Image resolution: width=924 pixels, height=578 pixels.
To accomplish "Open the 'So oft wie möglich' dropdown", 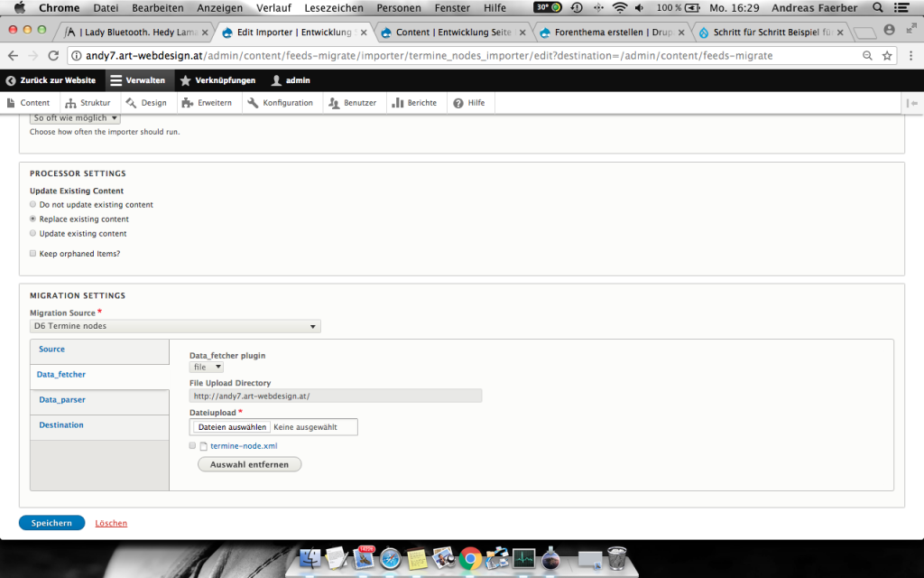I will pos(75,118).
